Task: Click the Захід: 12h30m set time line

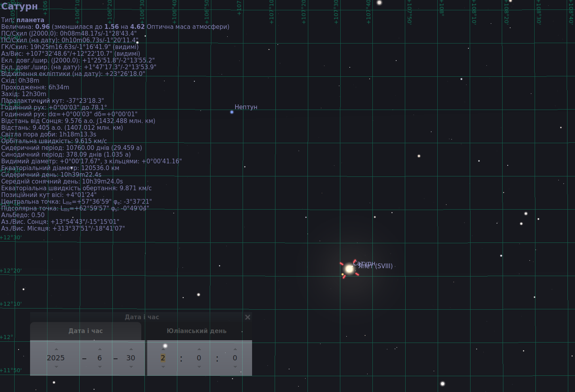Action: 24,94
